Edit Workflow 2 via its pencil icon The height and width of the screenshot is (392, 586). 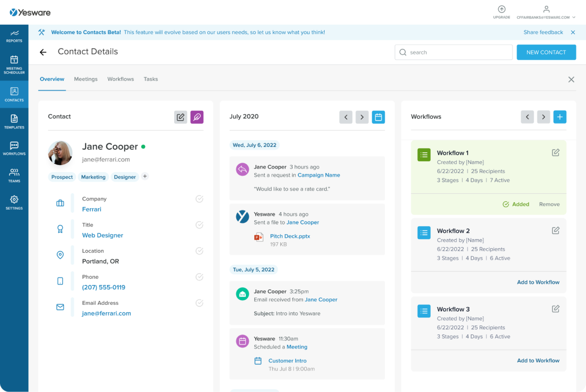555,231
